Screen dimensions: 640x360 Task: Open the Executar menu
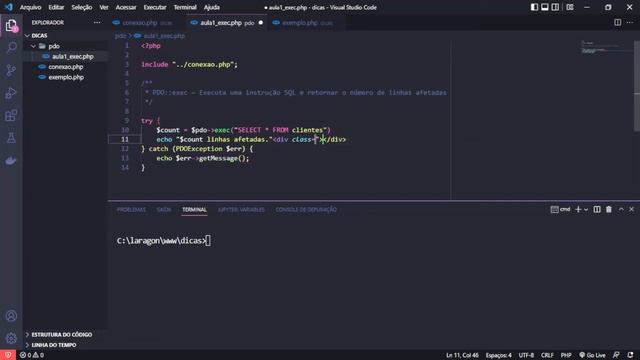tap(155, 7)
